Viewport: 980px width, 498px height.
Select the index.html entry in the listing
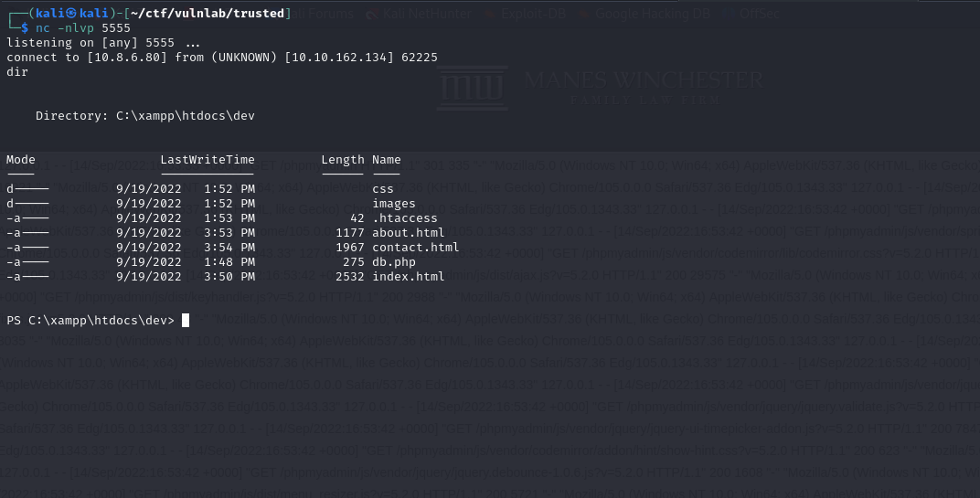tap(409, 277)
